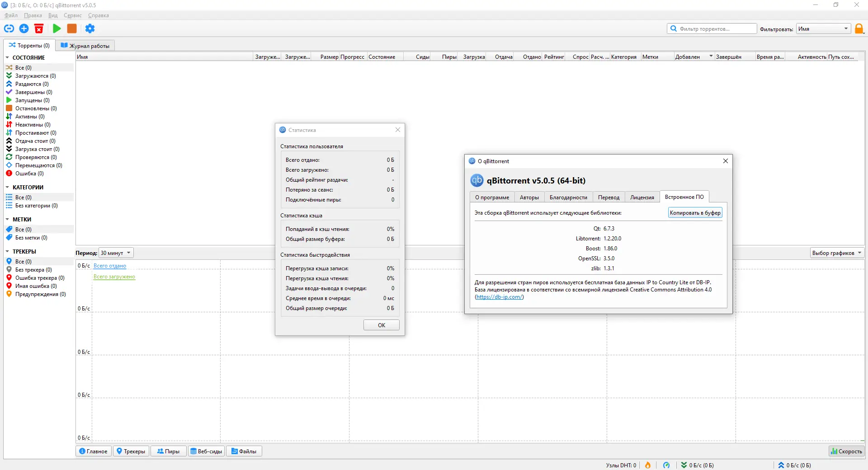Click the Трекеры bottom panel button
Screen dimensions: 868x470
[x=131, y=451]
